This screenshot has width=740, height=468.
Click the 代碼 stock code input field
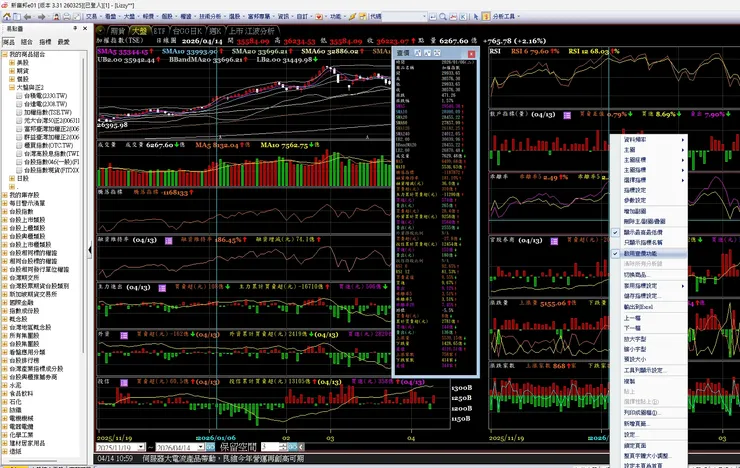[404, 17]
